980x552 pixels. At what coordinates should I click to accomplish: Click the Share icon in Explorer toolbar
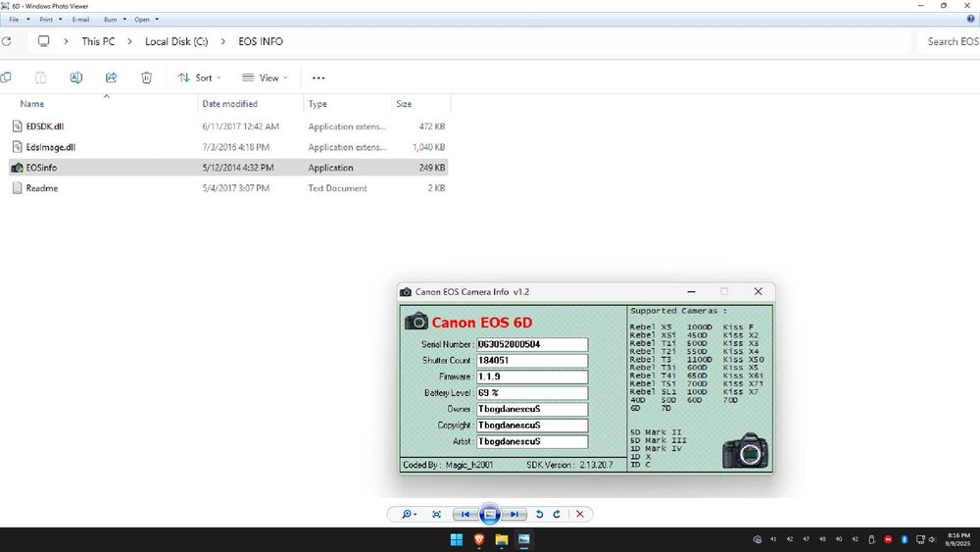(x=112, y=77)
